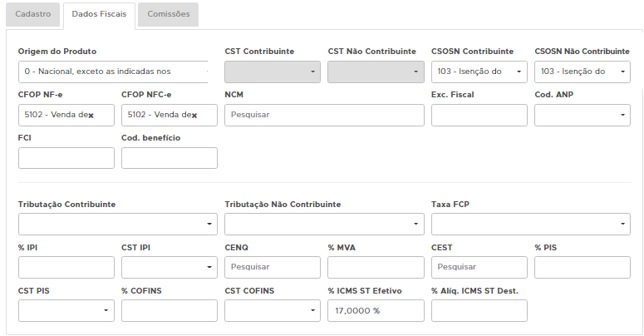644x336 pixels.
Task: Expand the Tributação Não Contribuinte dropdown
Action: (x=324, y=224)
